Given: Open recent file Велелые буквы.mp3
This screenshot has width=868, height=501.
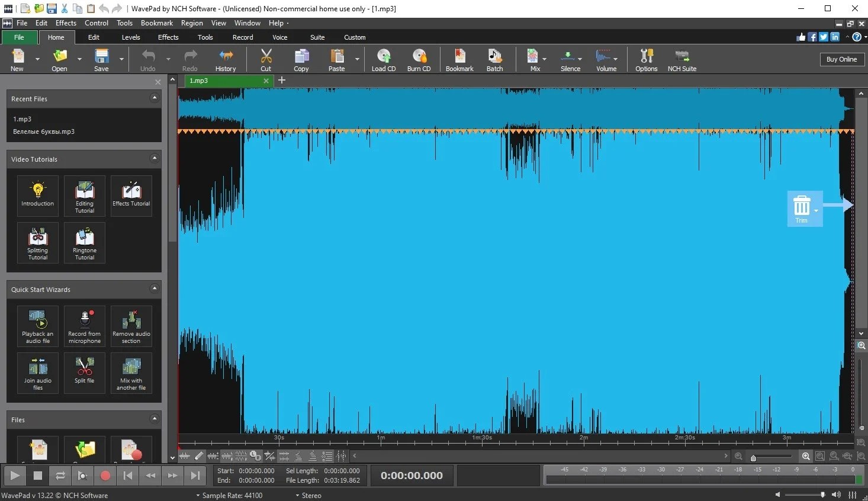Looking at the screenshot, I should (x=44, y=131).
